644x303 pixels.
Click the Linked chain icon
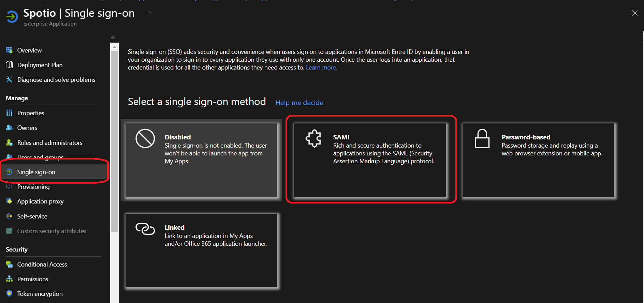tap(145, 229)
